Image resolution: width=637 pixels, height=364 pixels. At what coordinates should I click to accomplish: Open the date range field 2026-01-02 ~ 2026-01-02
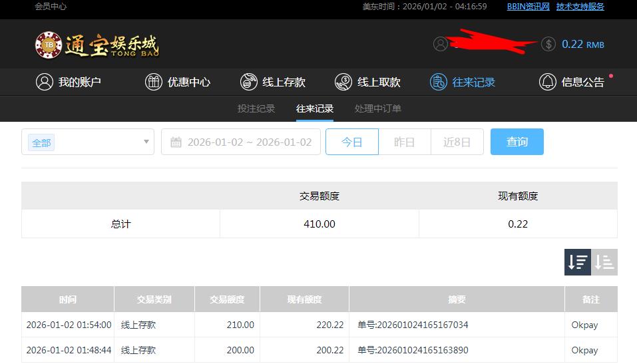[x=241, y=142]
